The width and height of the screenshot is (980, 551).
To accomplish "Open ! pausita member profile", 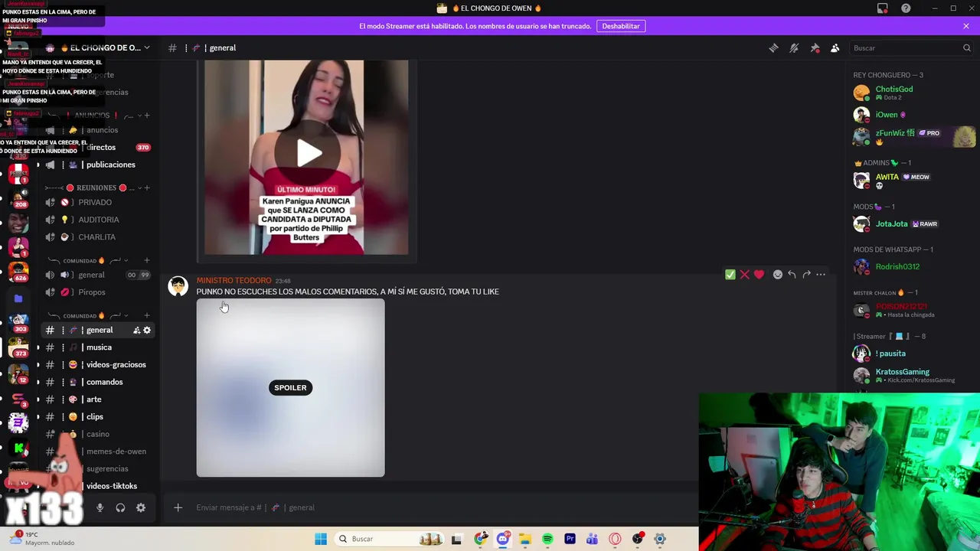I will point(911,354).
